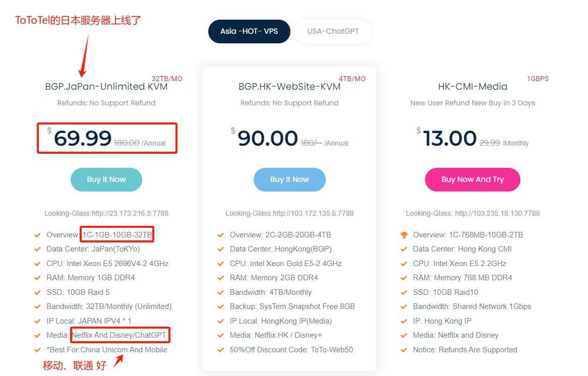
Task: Click the checkmark next to Bandwidth: Shared Network 1Gbps
Action: [x=404, y=306]
